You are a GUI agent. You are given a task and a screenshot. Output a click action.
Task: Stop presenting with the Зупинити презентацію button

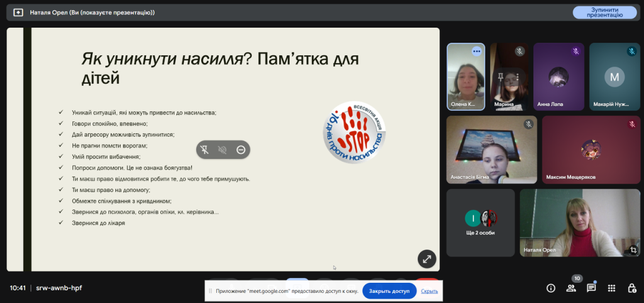coord(604,12)
